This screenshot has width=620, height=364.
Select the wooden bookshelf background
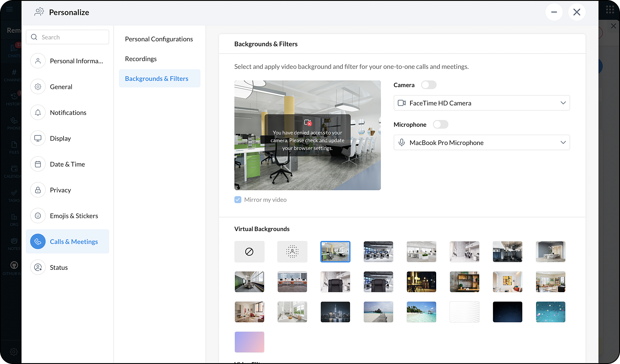[464, 282]
